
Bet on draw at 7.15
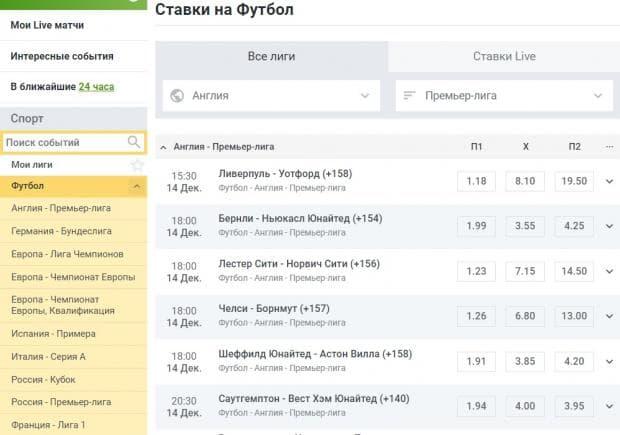tap(525, 271)
